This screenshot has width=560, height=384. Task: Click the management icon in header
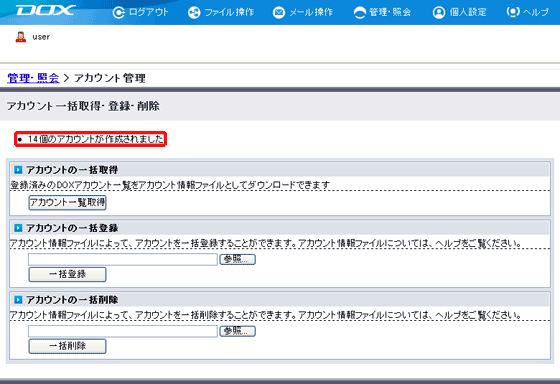pos(360,13)
